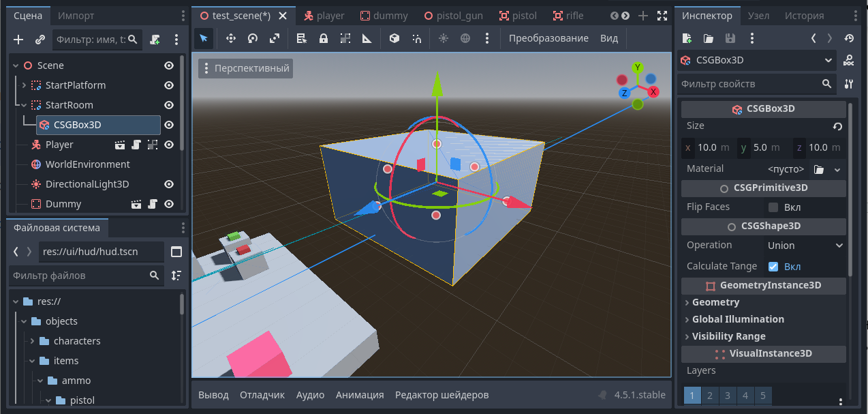Click the instance child scene link icon
The height and width of the screenshot is (414, 868).
(40, 40)
